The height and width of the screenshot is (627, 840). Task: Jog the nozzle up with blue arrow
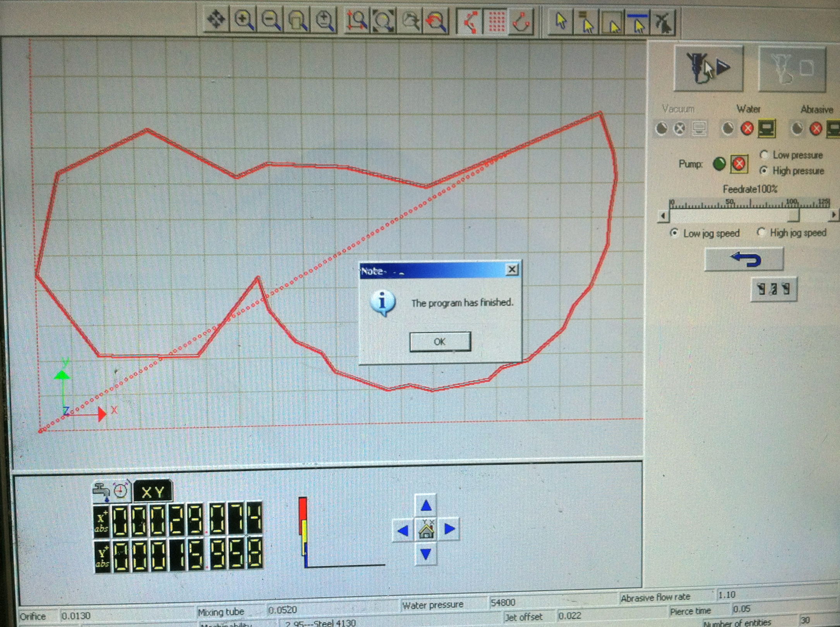pos(426,505)
